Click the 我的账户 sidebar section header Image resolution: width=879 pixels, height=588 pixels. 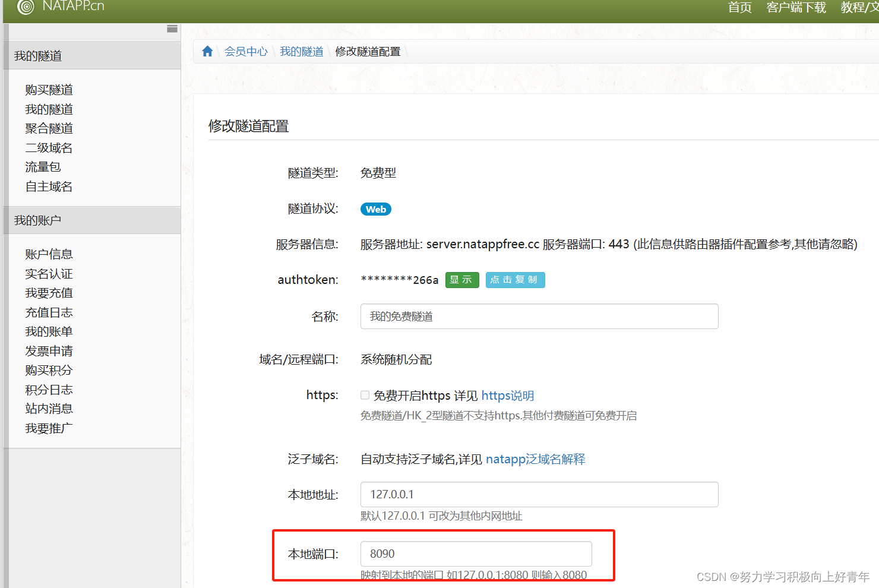coord(92,220)
